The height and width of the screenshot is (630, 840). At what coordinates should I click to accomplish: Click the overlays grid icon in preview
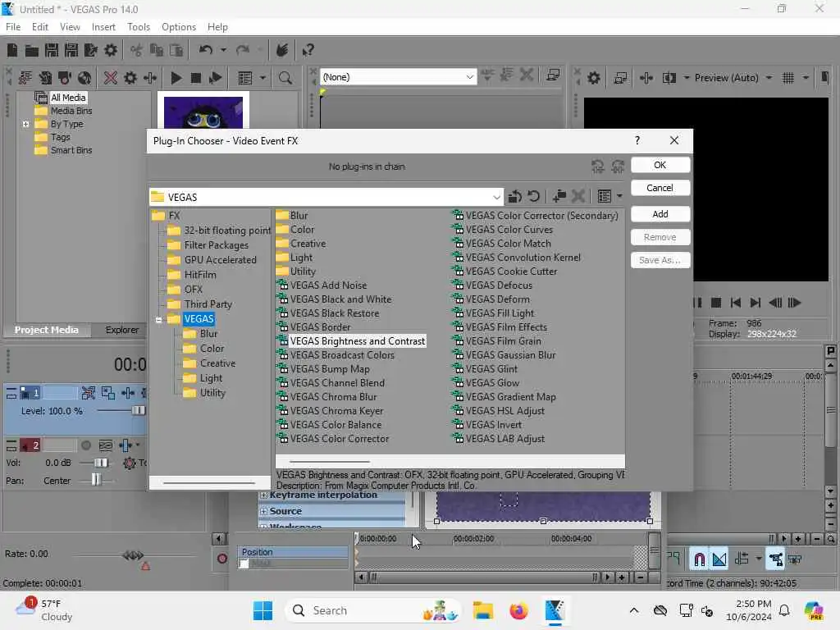click(x=788, y=78)
